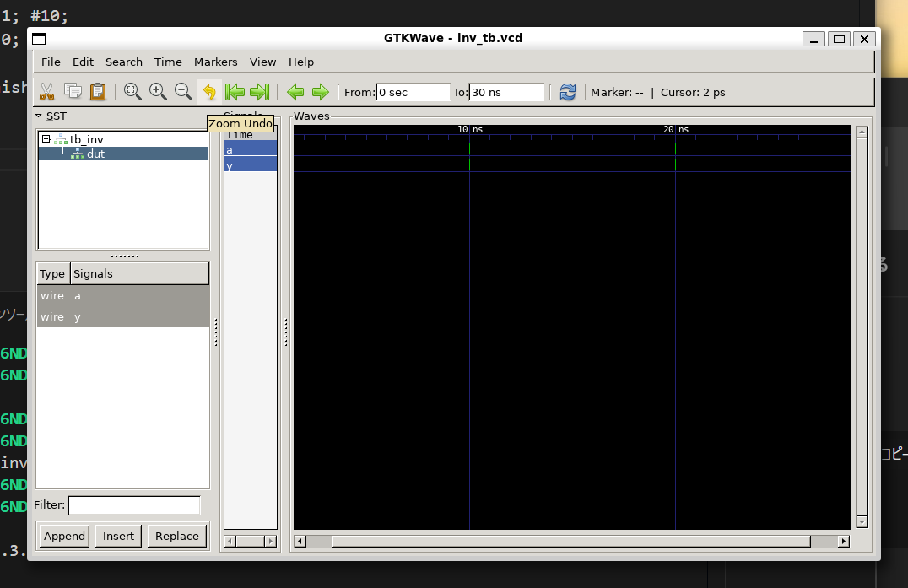Image resolution: width=908 pixels, height=588 pixels.
Task: Click the Filter input field
Action: [x=133, y=505]
